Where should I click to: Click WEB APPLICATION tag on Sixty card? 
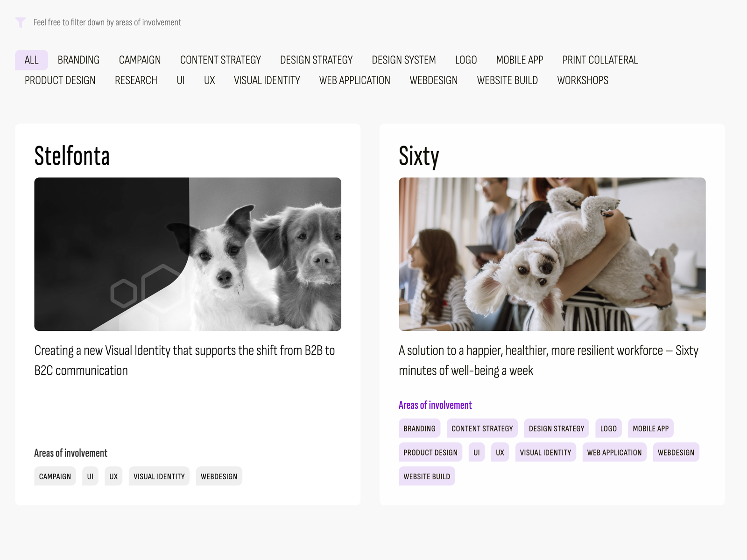pyautogui.click(x=614, y=452)
